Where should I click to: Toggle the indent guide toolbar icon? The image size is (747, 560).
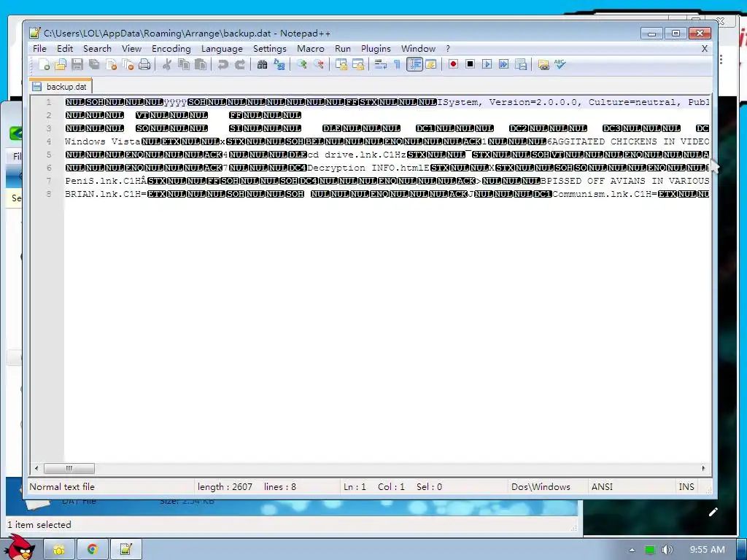414,64
